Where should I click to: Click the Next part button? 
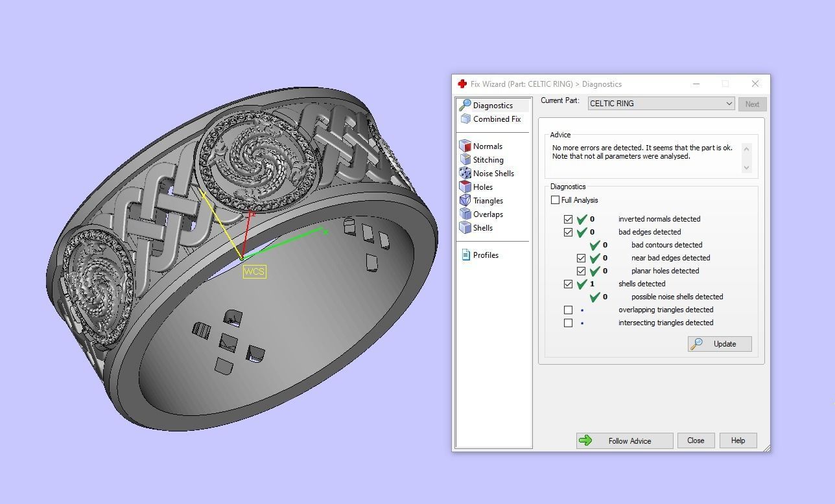point(752,104)
